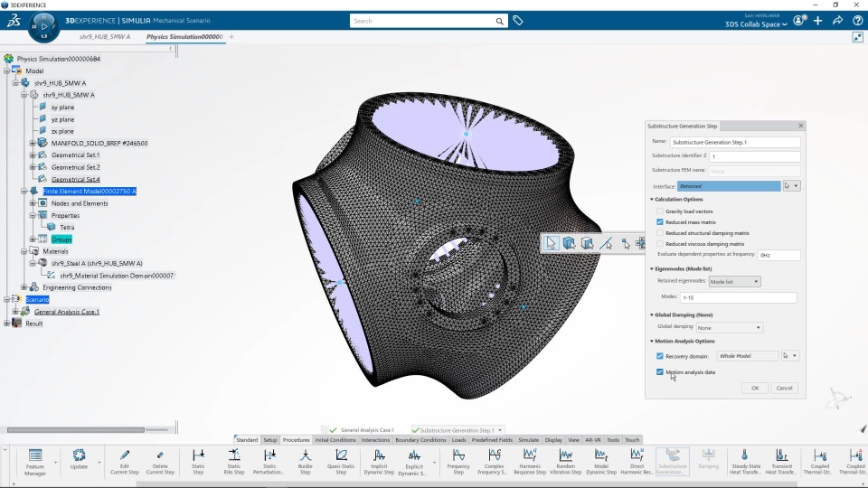Create a Static Step
The width and height of the screenshot is (868, 488).
point(198,462)
